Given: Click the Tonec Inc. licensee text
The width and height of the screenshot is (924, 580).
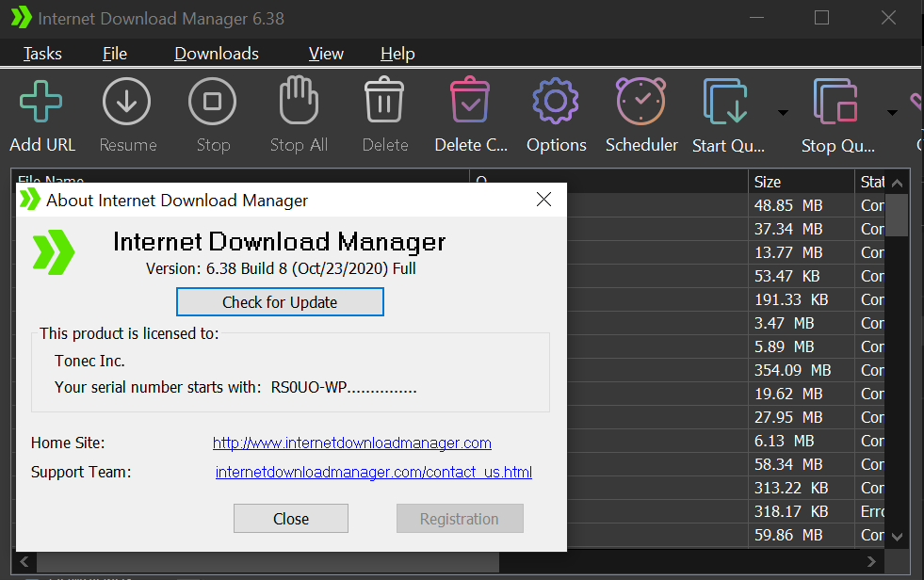Looking at the screenshot, I should [89, 361].
